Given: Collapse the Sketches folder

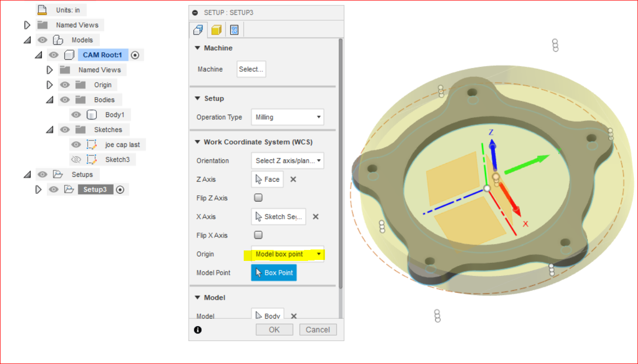Looking at the screenshot, I should tap(49, 129).
